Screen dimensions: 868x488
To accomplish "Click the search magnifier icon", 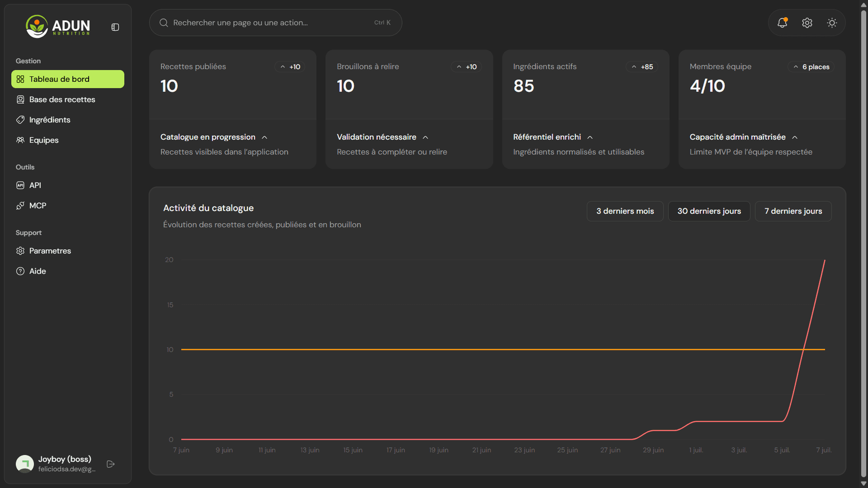I will [164, 23].
